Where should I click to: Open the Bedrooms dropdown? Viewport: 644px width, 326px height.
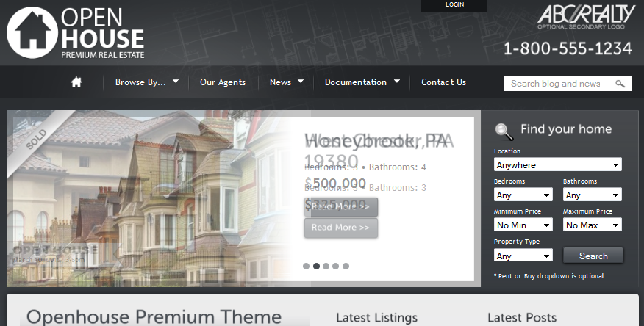[x=523, y=195]
